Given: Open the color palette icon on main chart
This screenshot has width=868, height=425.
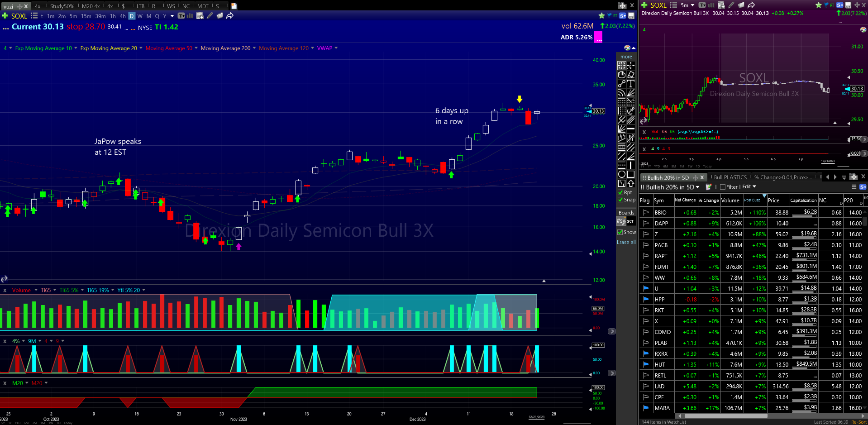Looking at the screenshot, I should [627, 48].
